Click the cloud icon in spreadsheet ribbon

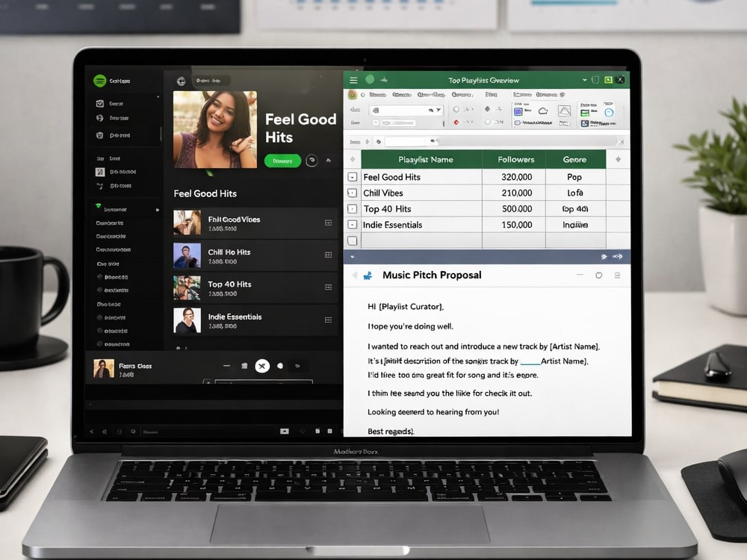(x=543, y=111)
